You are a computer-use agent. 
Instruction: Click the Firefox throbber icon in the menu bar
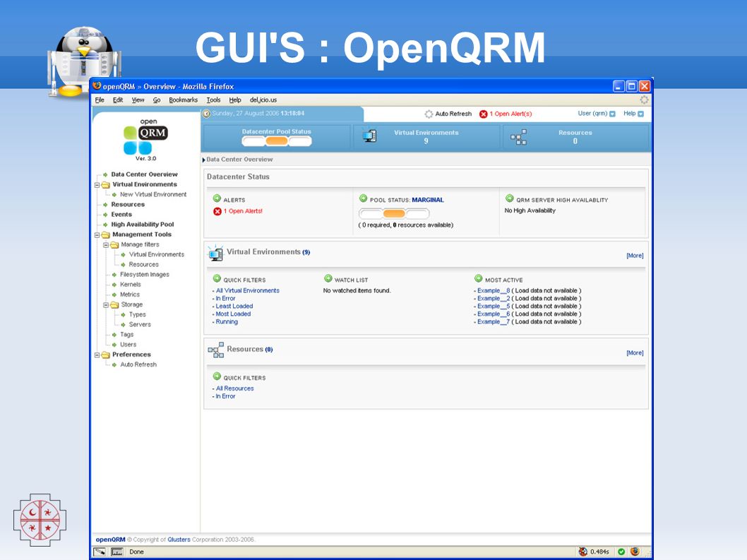coord(644,100)
